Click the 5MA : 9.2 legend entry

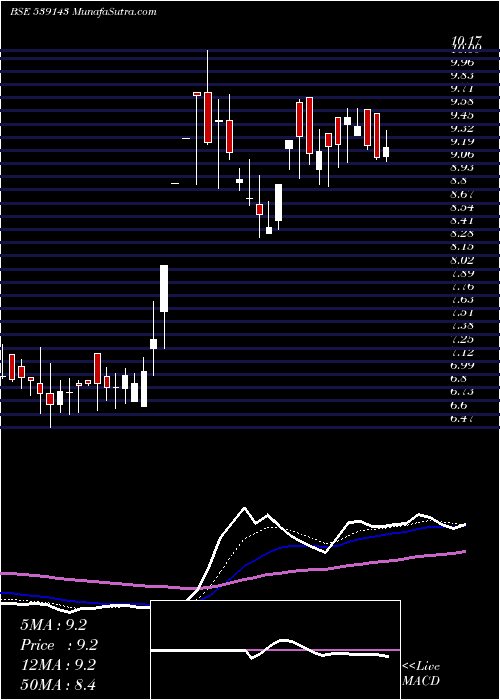[53, 625]
